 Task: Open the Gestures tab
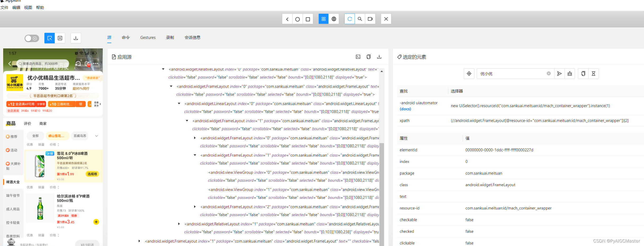pyautogui.click(x=148, y=38)
